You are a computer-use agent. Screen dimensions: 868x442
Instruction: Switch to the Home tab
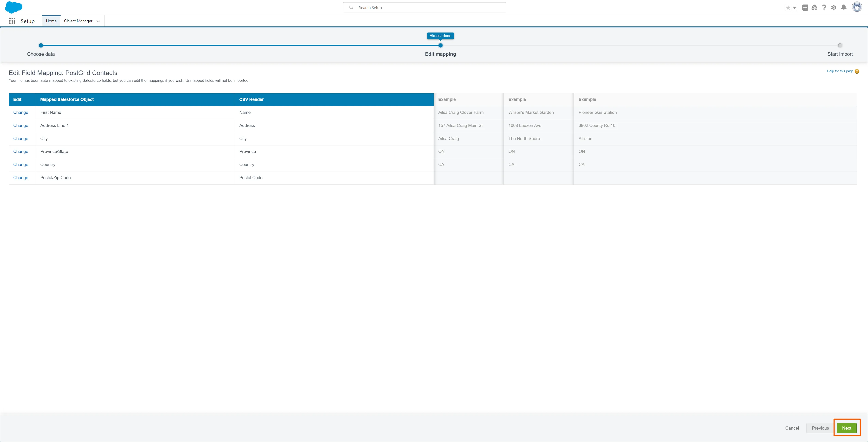pyautogui.click(x=51, y=21)
